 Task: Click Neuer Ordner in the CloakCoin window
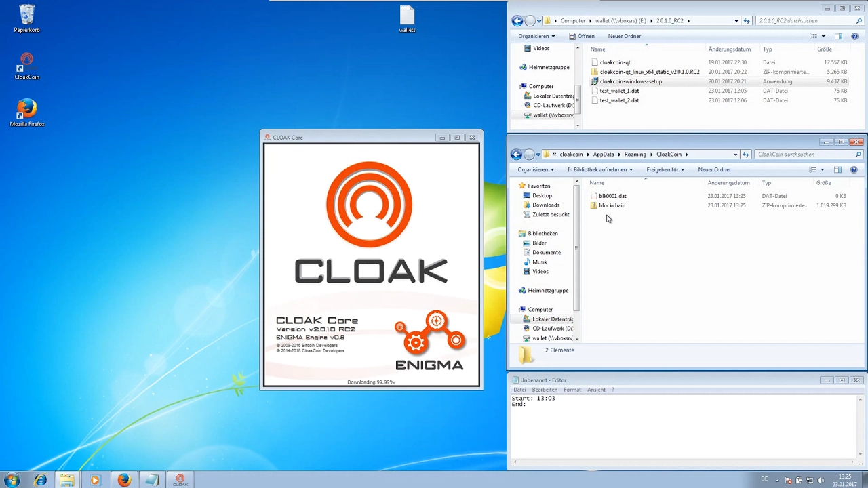click(715, 169)
